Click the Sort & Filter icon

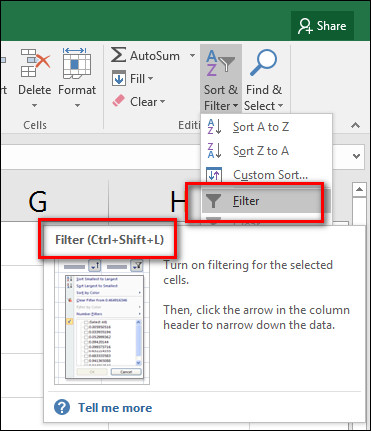click(x=221, y=63)
